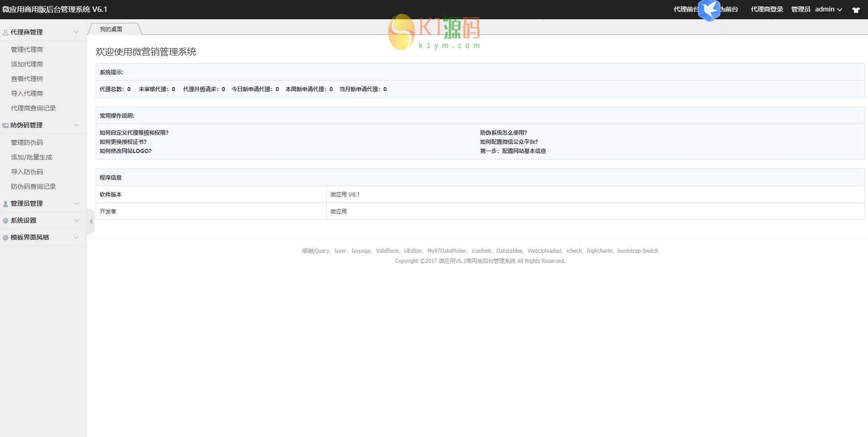Image resolution: width=868 pixels, height=437 pixels.
Task: Click the 软件版本 table cell
Action: 211,195
